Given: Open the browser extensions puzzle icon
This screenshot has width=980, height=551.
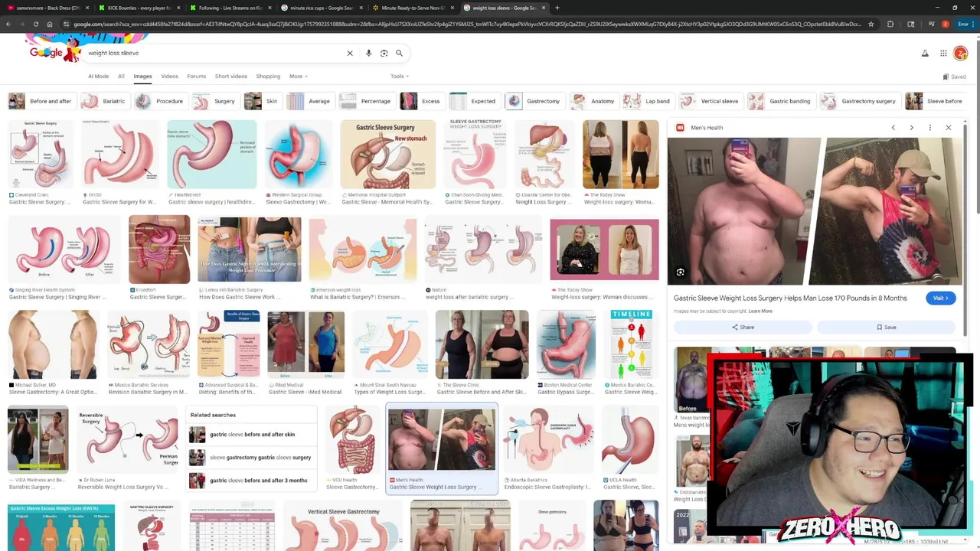Looking at the screenshot, I should (890, 24).
